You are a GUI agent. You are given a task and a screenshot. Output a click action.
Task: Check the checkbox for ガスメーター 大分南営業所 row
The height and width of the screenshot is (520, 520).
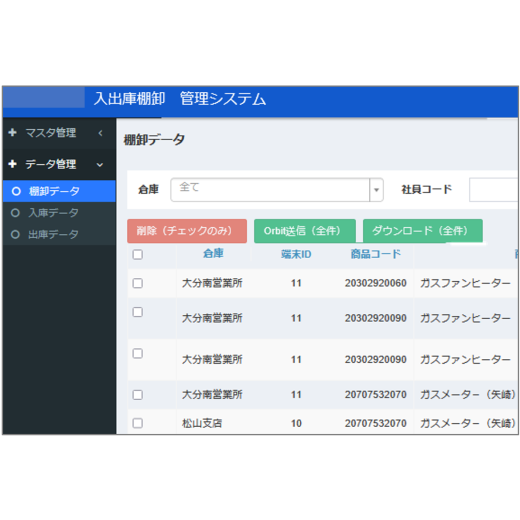(x=138, y=395)
